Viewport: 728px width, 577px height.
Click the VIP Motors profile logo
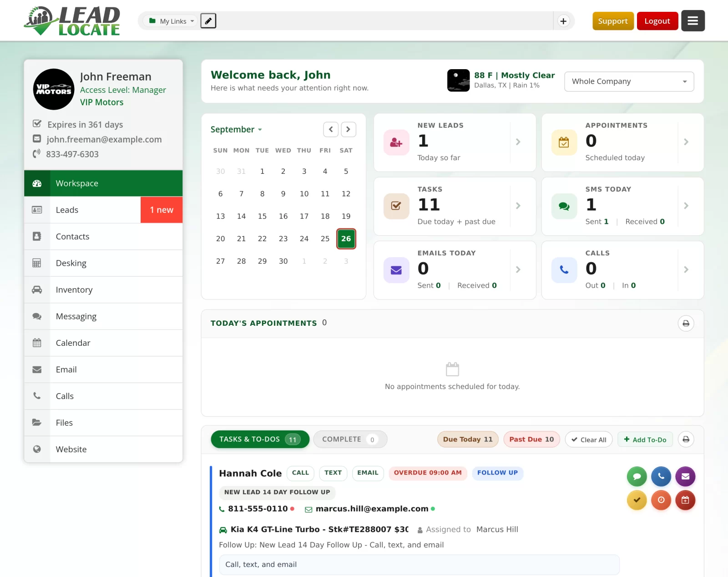click(x=54, y=89)
